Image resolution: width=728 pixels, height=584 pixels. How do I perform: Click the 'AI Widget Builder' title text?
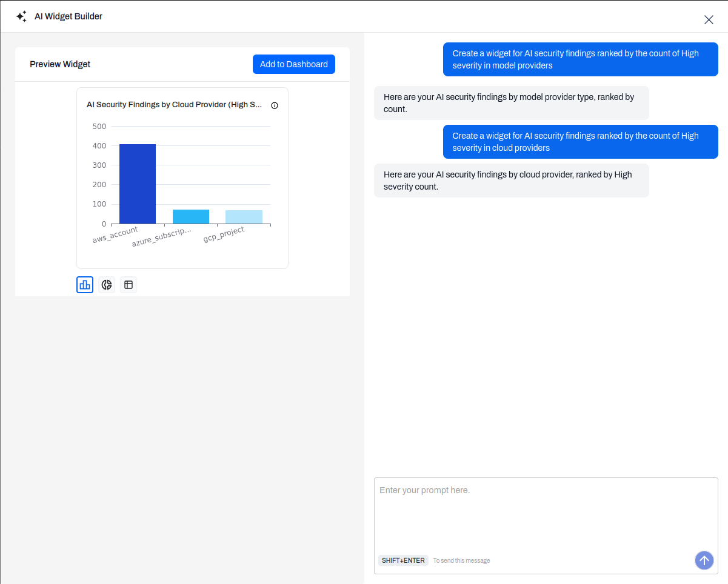(x=68, y=16)
